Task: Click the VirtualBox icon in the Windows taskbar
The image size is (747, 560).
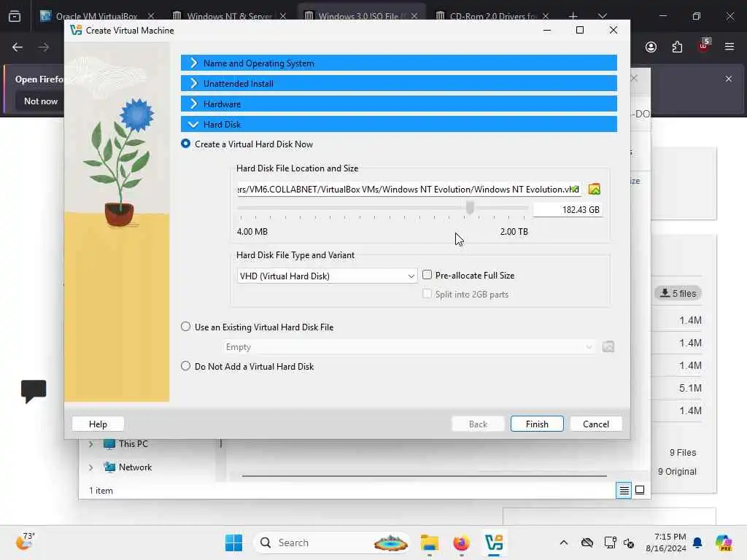Action: tap(494, 542)
